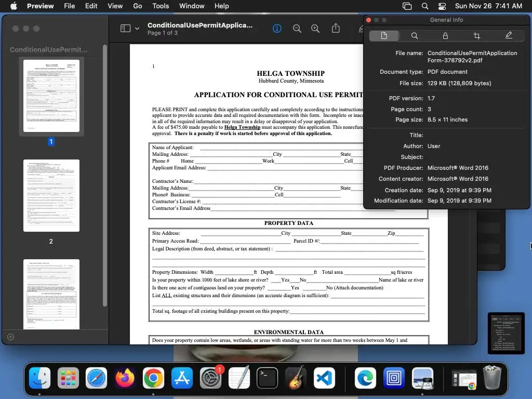Viewport: 532px width, 399px height.
Task: Switch to Keywords search inspector tab
Action: 414,36
